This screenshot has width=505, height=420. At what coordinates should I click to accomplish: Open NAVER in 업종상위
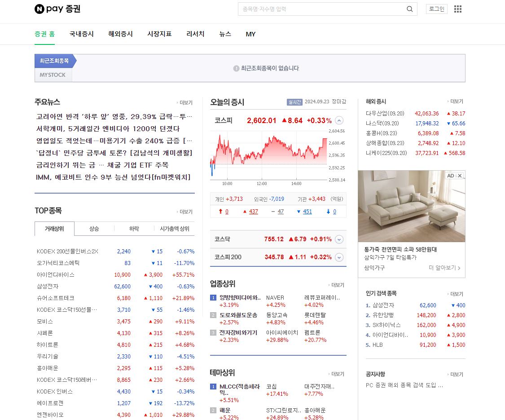[275, 297]
